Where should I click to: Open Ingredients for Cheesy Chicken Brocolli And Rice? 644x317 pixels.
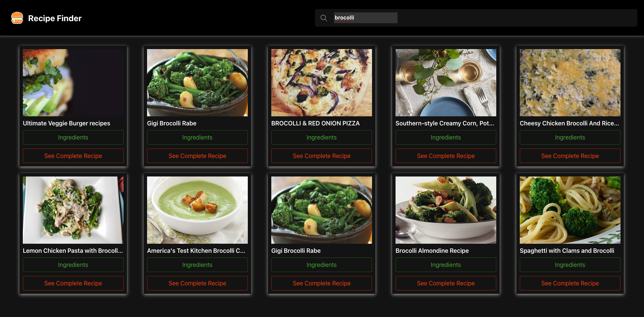[570, 137]
